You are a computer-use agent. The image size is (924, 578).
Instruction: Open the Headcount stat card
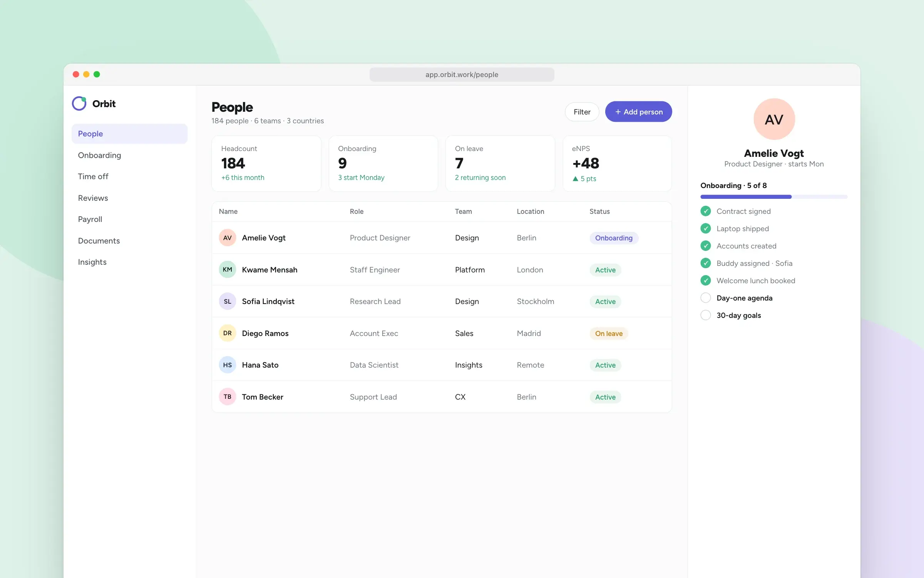pyautogui.click(x=266, y=163)
